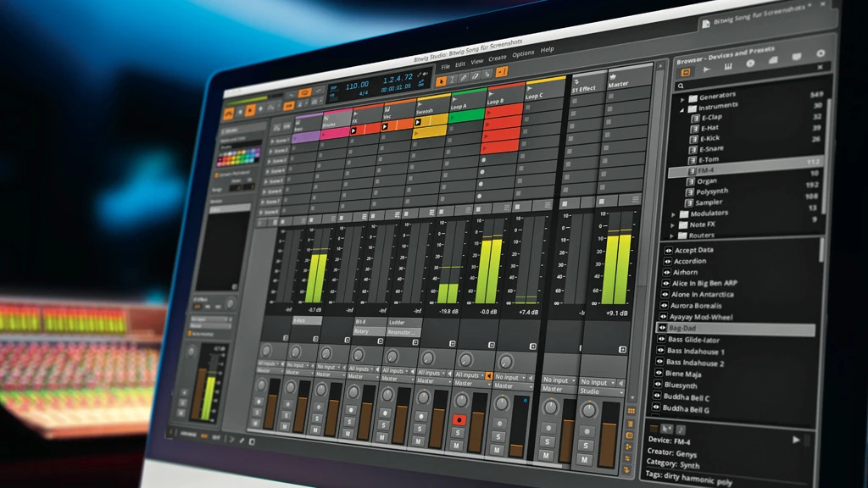Screen dimensions: 868x488
Task: Open the Studio output dropdown on Master
Action: coord(601,391)
